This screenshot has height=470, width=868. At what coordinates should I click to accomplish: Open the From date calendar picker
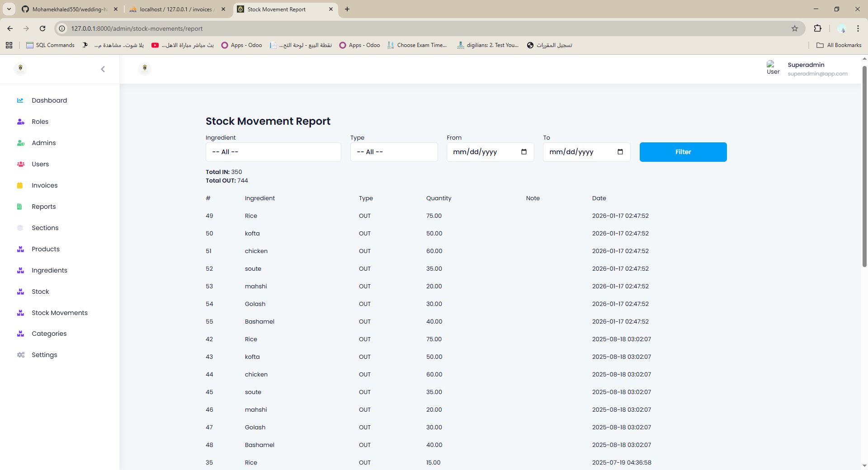524,152
